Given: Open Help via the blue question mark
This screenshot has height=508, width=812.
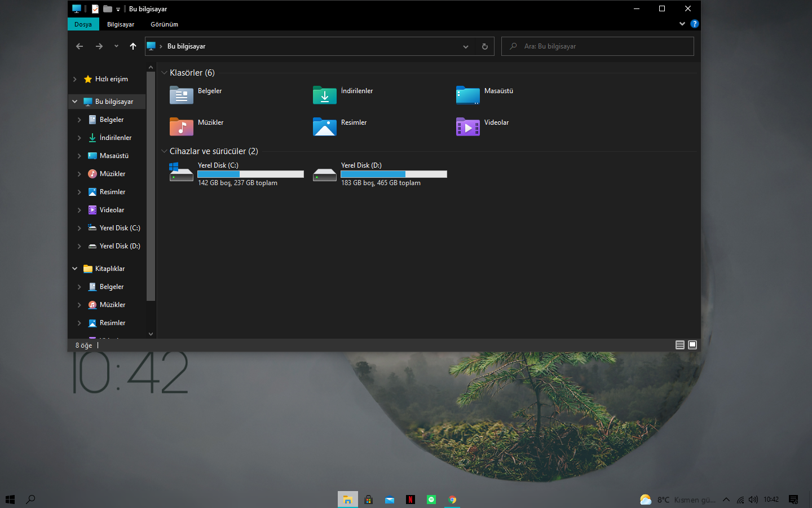Looking at the screenshot, I should (x=695, y=24).
